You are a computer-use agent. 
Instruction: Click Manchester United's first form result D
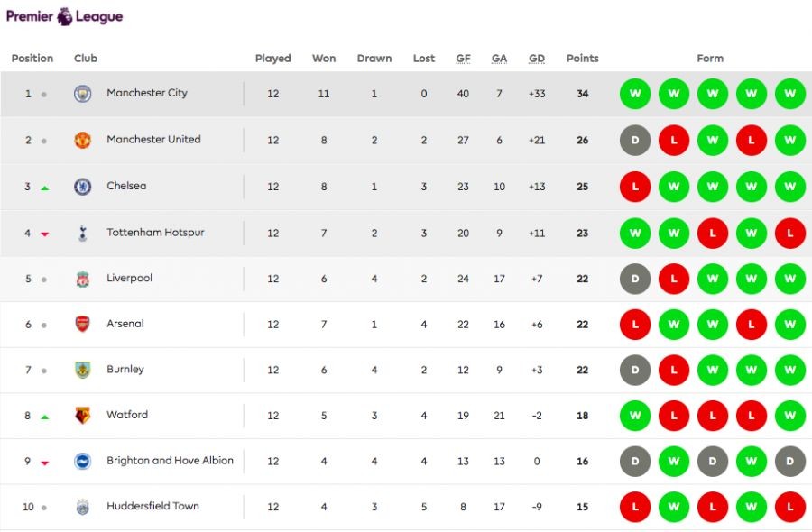635,140
